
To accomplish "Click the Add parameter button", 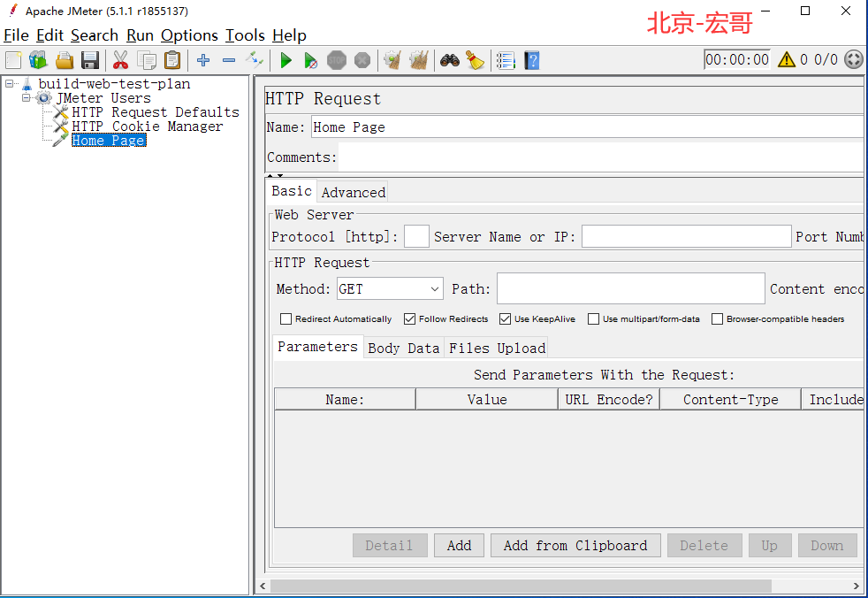I will [459, 545].
